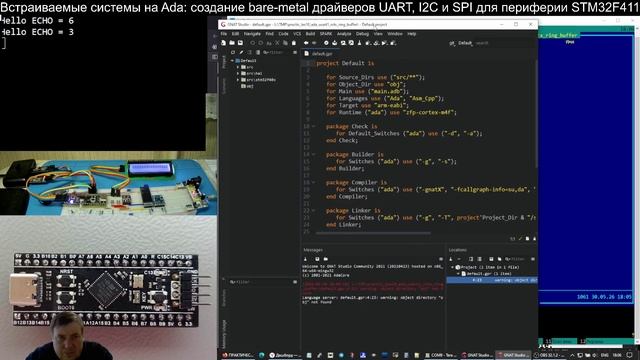Open the Edit menu
Viewport: 640px width, 360px height.
[x=235, y=34]
